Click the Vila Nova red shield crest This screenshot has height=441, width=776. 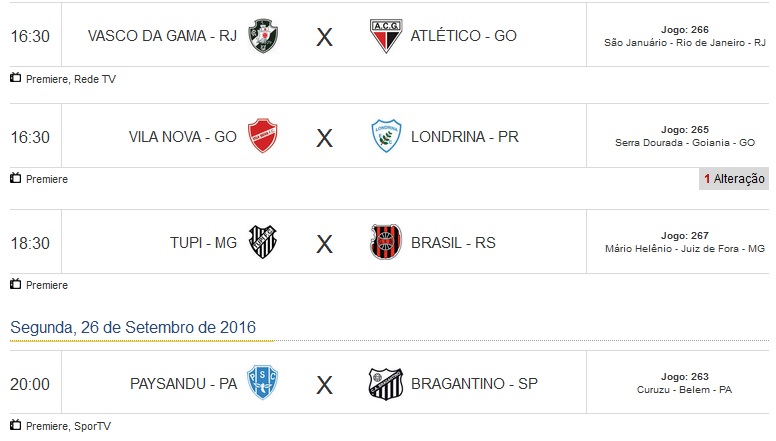click(263, 137)
